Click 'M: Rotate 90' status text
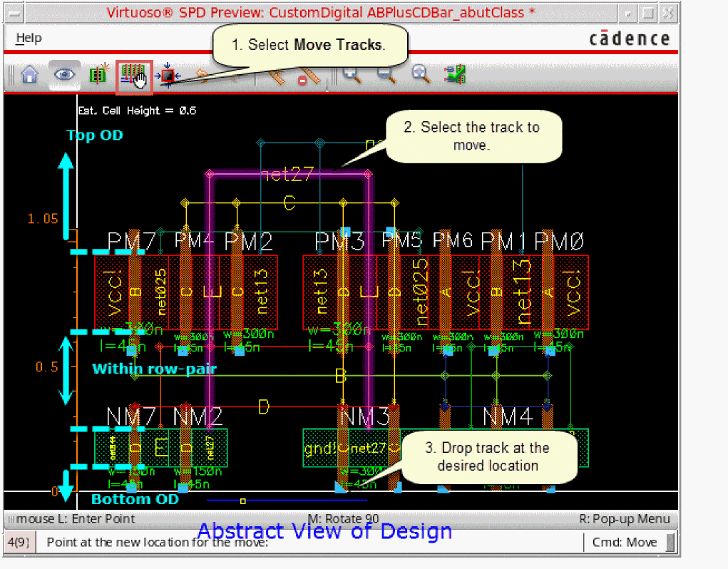Image resolution: width=728 pixels, height=569 pixels. click(x=343, y=518)
